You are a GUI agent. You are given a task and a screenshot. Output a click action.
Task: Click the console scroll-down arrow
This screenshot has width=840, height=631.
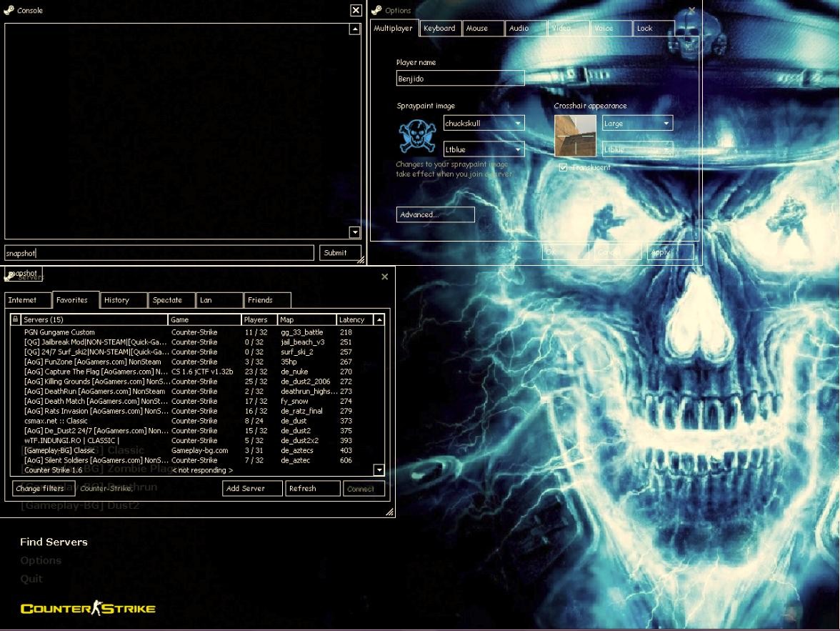353,231
